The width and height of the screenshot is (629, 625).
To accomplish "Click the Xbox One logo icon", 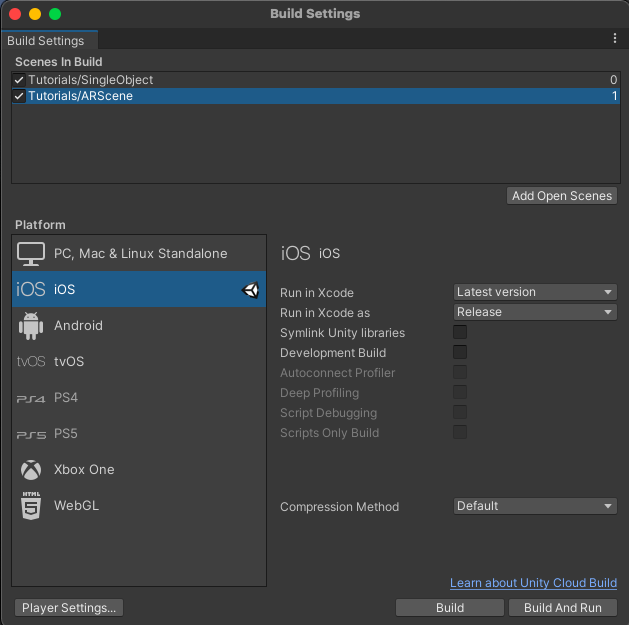I will click(31, 470).
